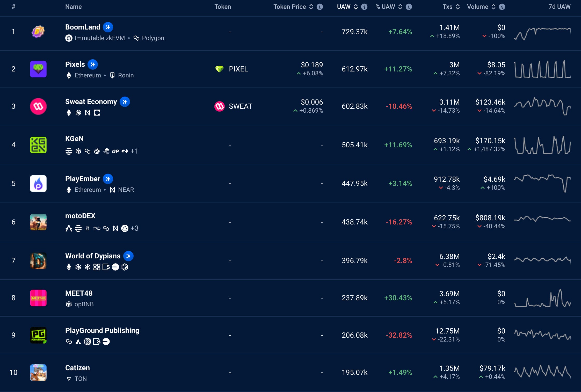Click the UAW column info icon

(x=364, y=7)
